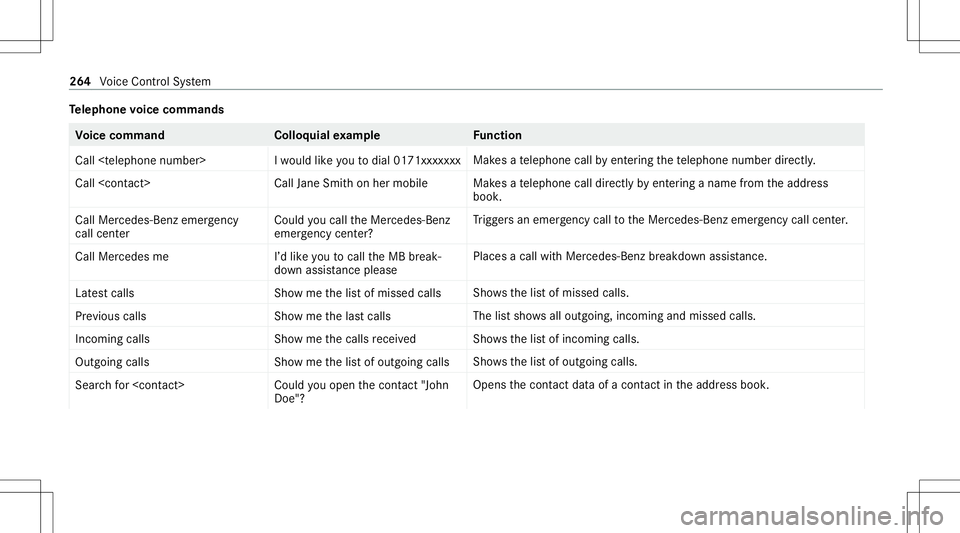Select the 'Search for <contact>' command
960x533 pixels.
click(x=130, y=385)
